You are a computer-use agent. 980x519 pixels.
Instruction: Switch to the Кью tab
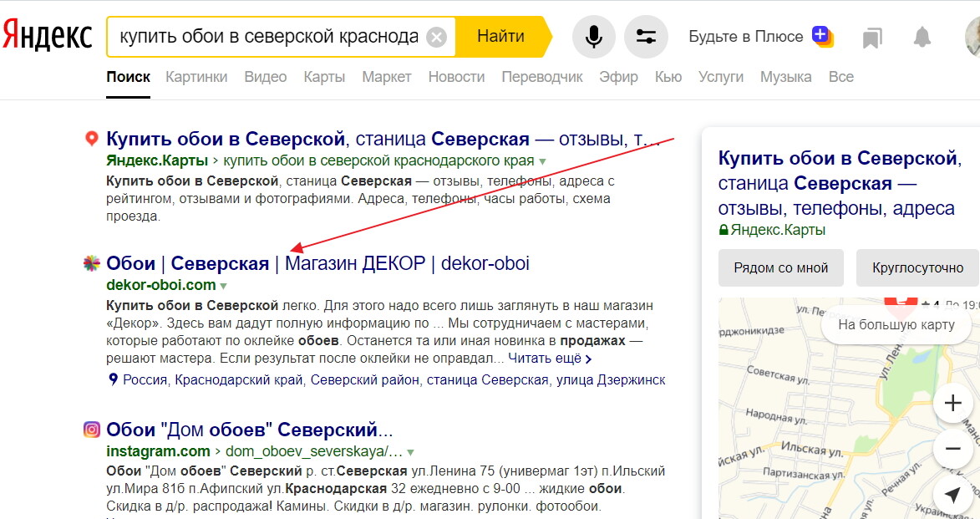(x=668, y=77)
